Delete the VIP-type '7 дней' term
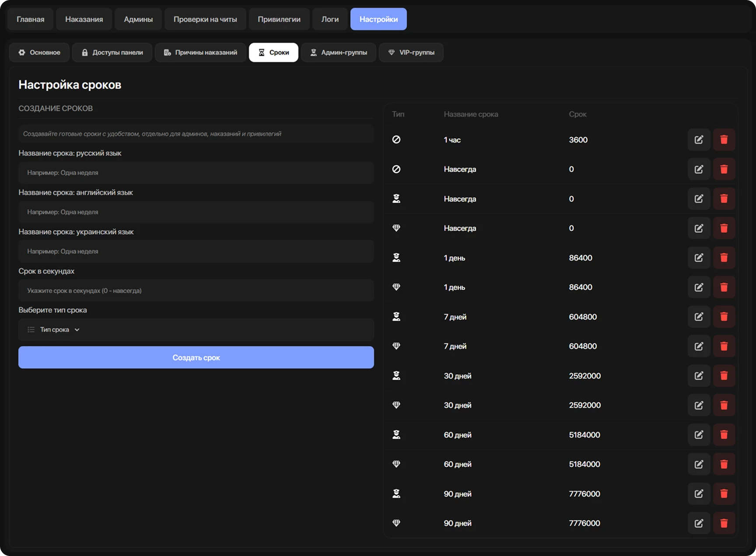 tap(724, 346)
